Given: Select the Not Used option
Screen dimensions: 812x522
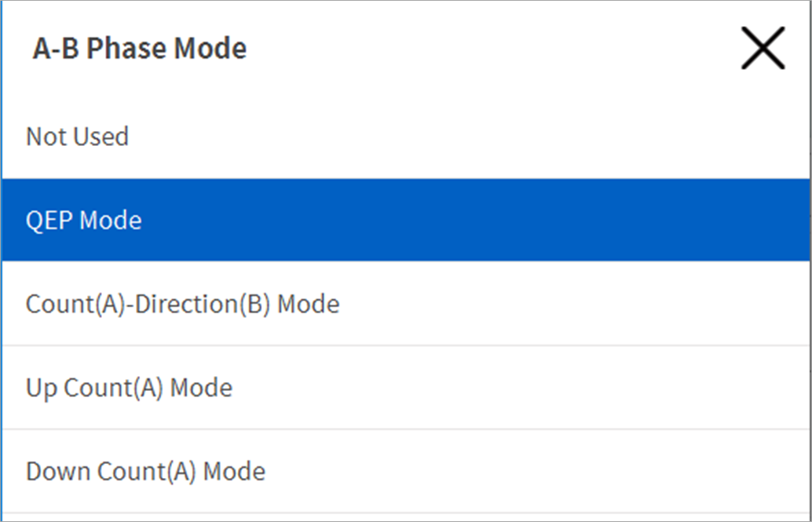Looking at the screenshot, I should pyautogui.click(x=77, y=137).
